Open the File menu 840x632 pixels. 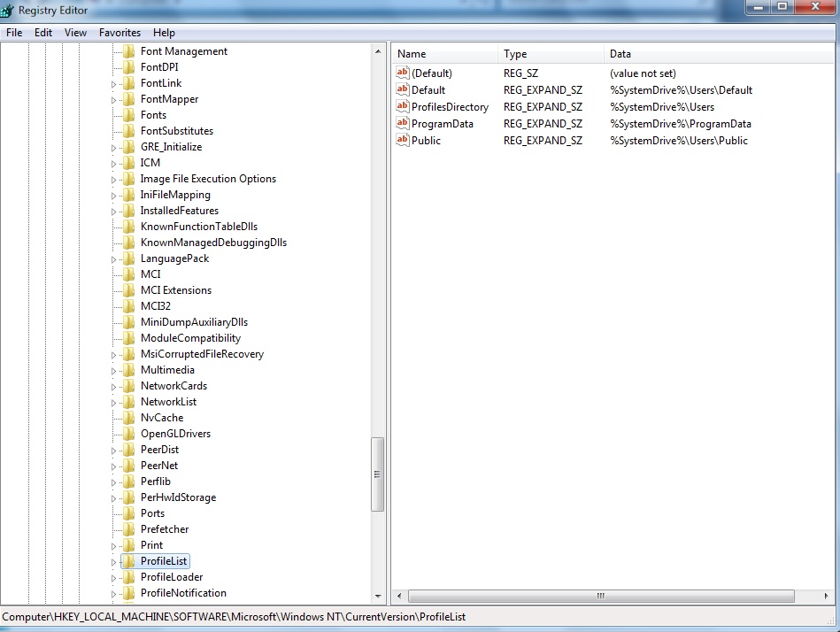coord(14,33)
